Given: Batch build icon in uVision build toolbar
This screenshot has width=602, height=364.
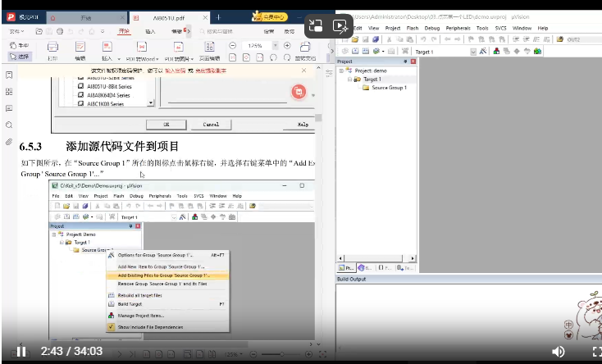Looking at the screenshot, I should pos(376,51).
